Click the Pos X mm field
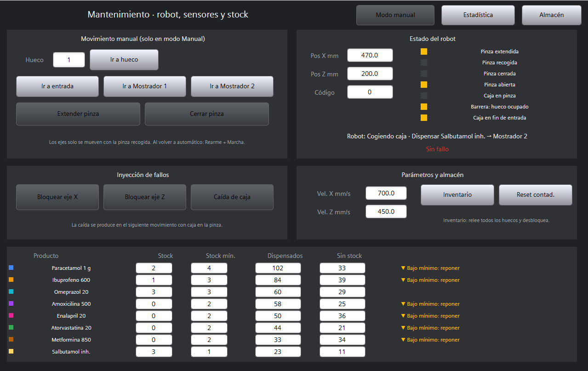Viewport: 588px width, 371px height. [x=370, y=55]
